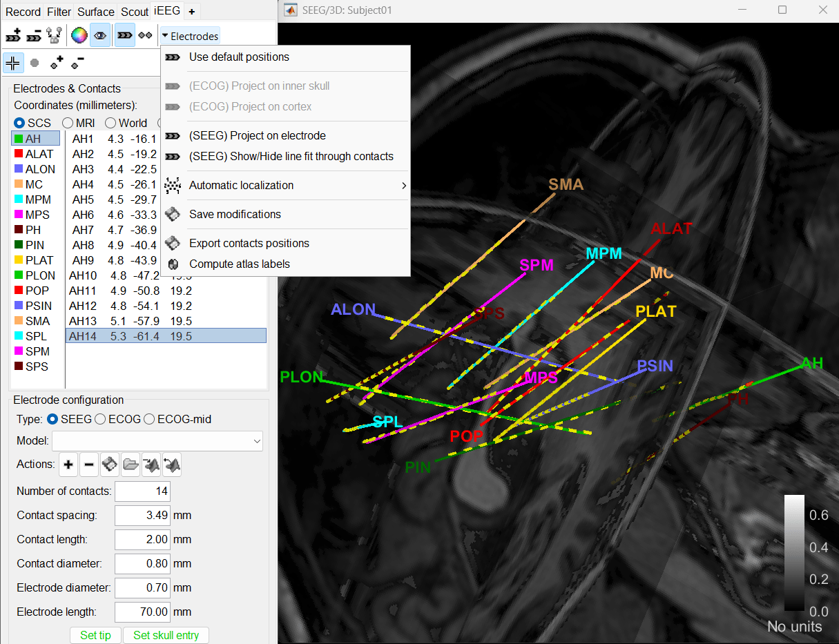Collapse the Electrodes dropdown menu
839x644 pixels.
[x=190, y=36]
